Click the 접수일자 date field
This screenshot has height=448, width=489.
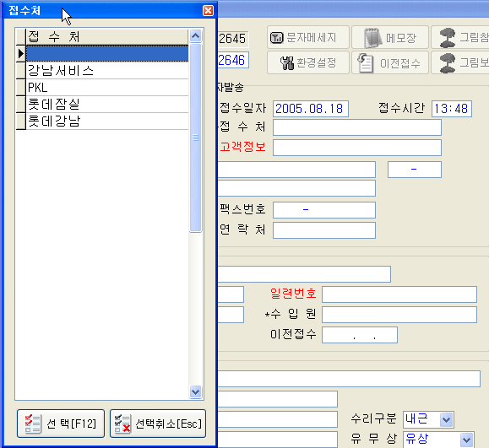point(311,109)
